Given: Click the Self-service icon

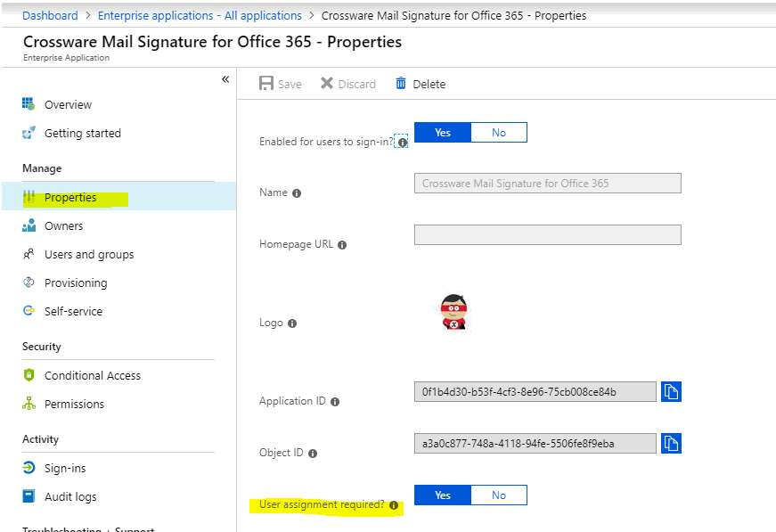Looking at the screenshot, I should 29,311.
